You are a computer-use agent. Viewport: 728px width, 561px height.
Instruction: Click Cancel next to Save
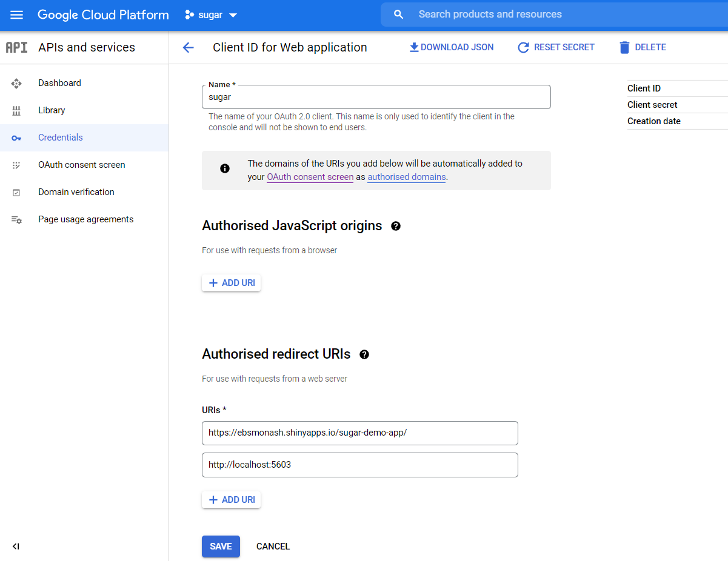click(273, 546)
